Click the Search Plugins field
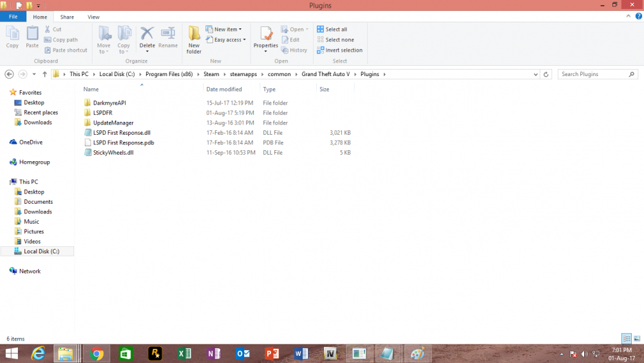Viewport: 644px width, 363px height. pos(594,74)
